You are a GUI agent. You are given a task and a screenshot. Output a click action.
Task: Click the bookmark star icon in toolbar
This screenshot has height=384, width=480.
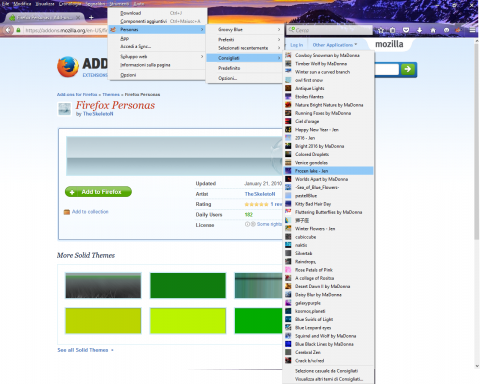pos(381,30)
